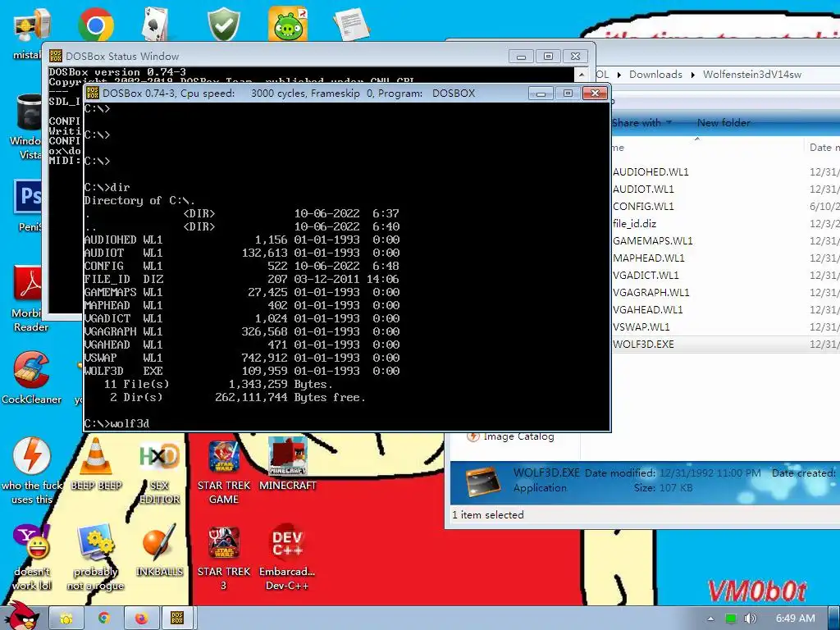Click the DOSBox 0.74-3 title bar icon

click(x=92, y=94)
